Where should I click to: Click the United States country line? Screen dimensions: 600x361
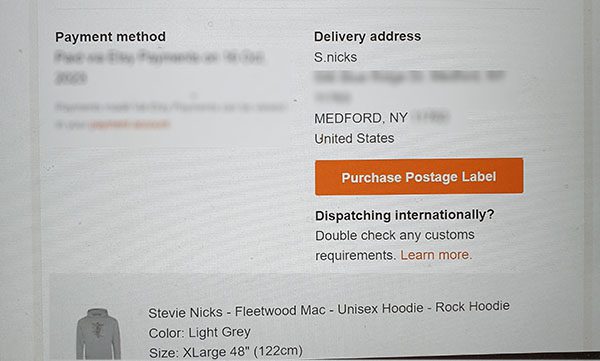coord(354,138)
